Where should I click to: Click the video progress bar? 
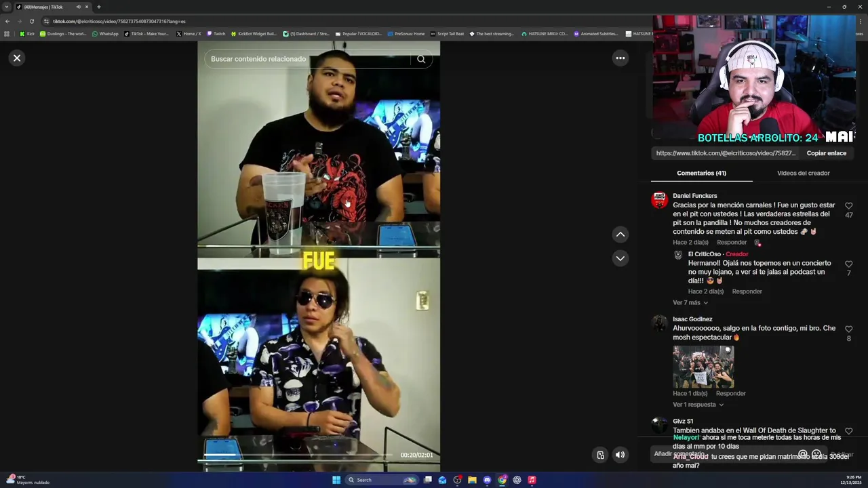pyautogui.click(x=298, y=455)
